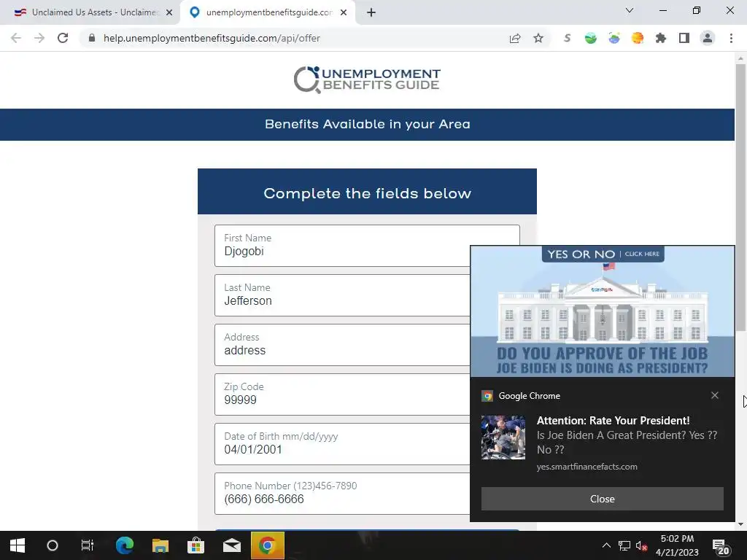The image size is (747, 560).
Task: Open Task View on the taskbar
Action: (x=88, y=545)
